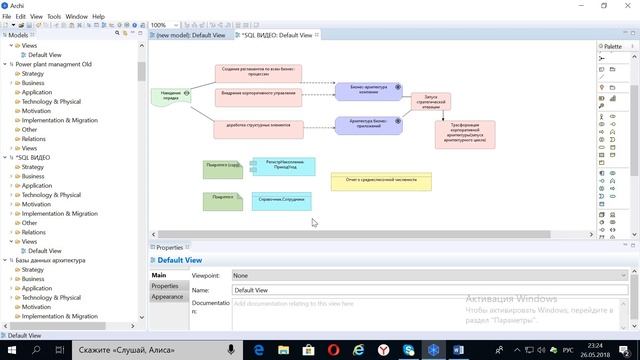This screenshot has height=360, width=640.
Task: Open the new-item dropdown arrow in toolbar
Action: (x=13, y=25)
